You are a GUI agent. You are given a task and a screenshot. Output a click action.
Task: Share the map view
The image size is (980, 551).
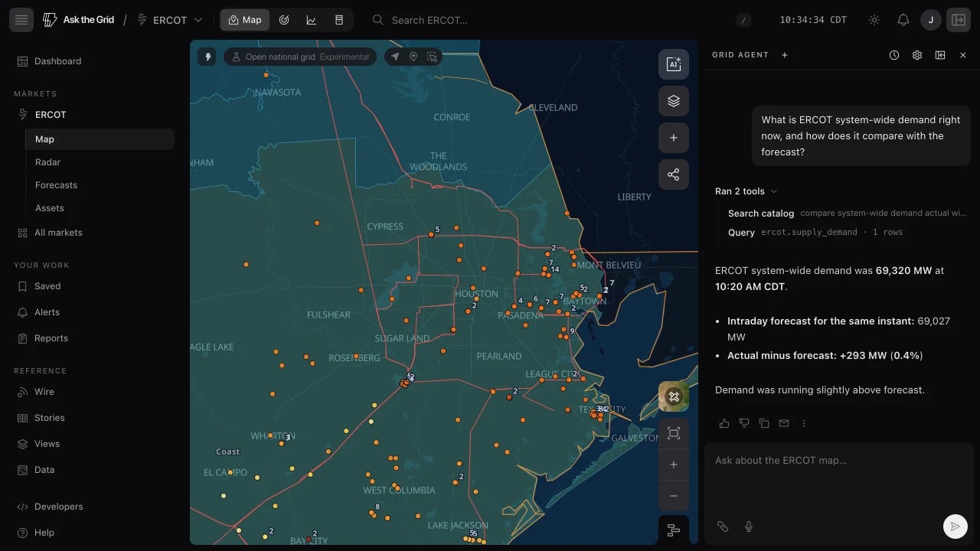(674, 174)
